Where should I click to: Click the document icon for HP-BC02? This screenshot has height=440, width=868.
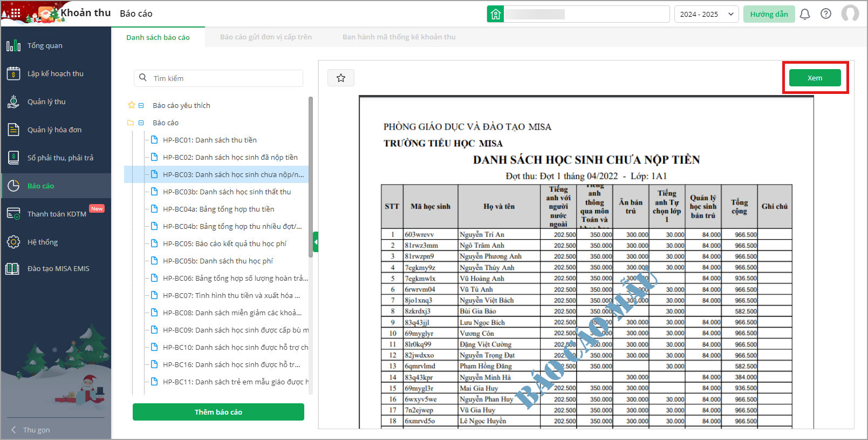[x=154, y=157]
